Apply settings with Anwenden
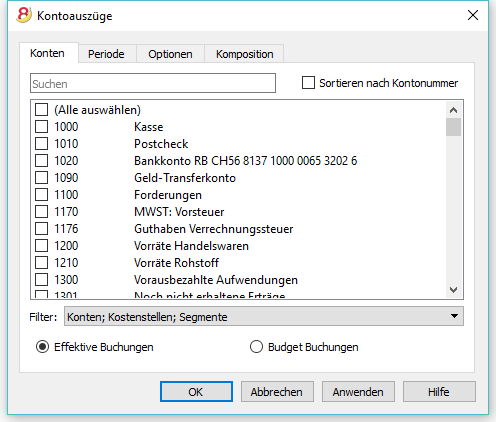Screen dimensions: 496x422 click(358, 392)
